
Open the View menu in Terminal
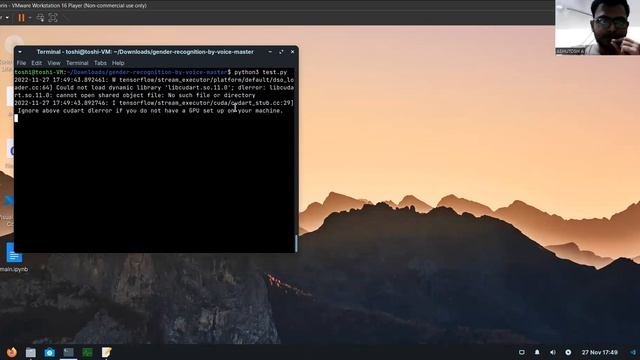click(54, 63)
